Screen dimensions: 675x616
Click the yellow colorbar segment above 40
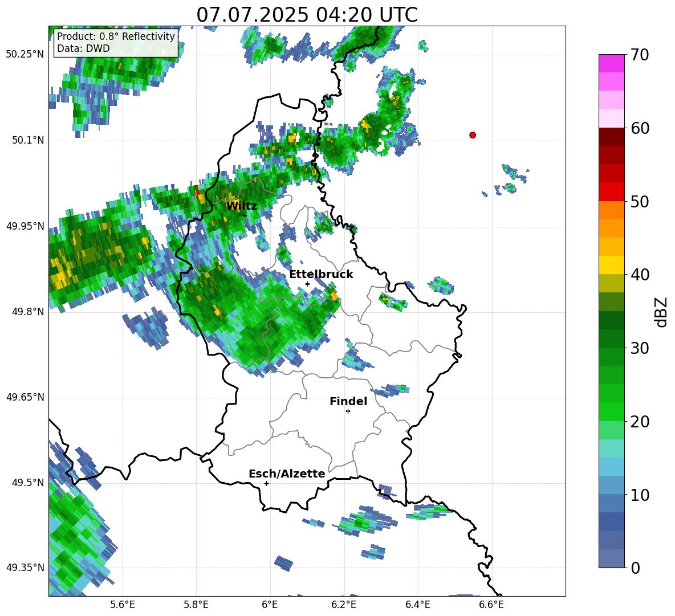[x=611, y=265]
